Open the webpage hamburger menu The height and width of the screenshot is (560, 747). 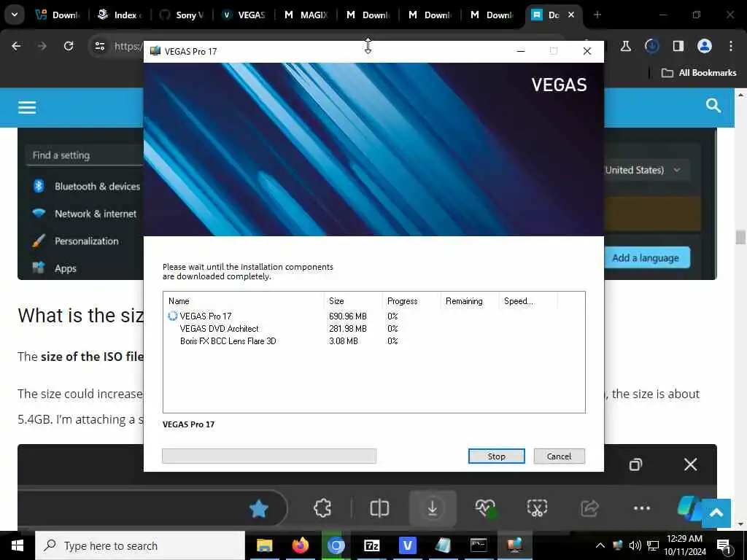point(27,107)
